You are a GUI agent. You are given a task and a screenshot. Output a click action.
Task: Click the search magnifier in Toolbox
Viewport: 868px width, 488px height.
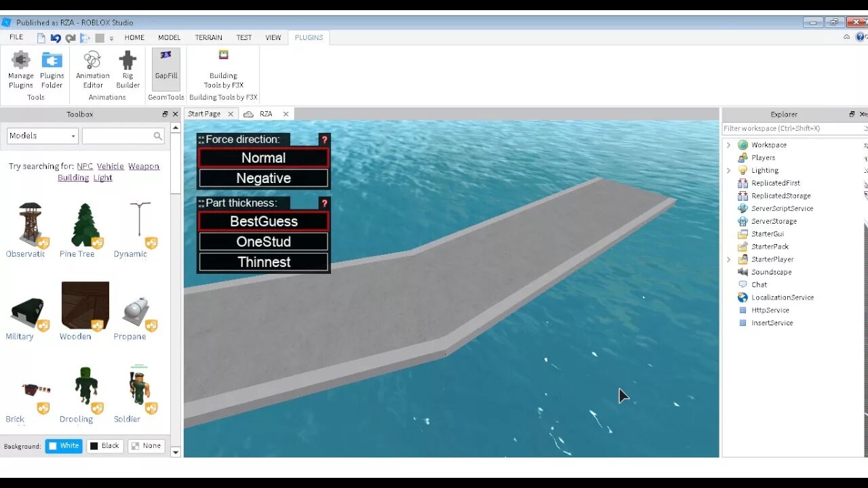tap(158, 136)
